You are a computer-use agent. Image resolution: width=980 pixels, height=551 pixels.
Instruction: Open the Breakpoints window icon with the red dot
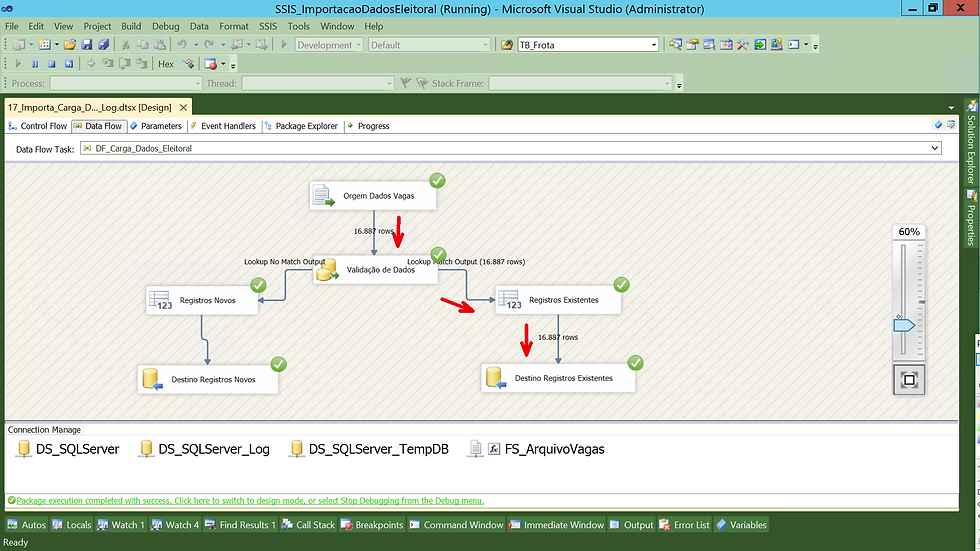pyautogui.click(x=211, y=64)
